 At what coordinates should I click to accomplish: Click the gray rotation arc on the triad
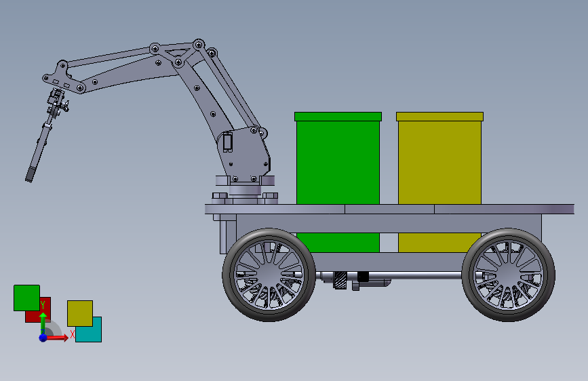click(55, 327)
